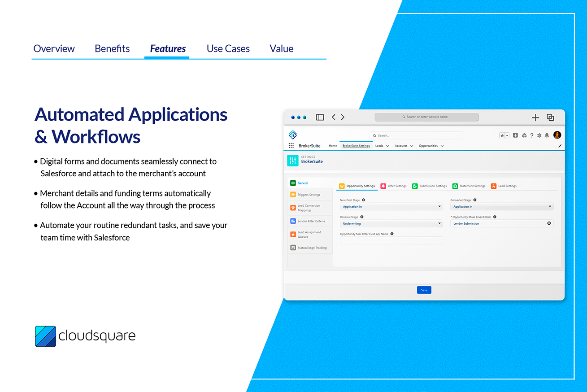Click the edit pencil icon
Viewport: 587px width, 392px height.
click(559, 146)
